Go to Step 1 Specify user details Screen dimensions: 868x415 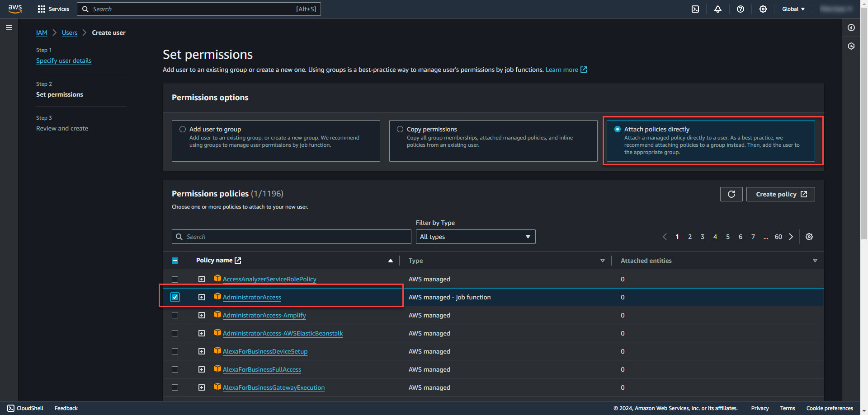(x=64, y=61)
